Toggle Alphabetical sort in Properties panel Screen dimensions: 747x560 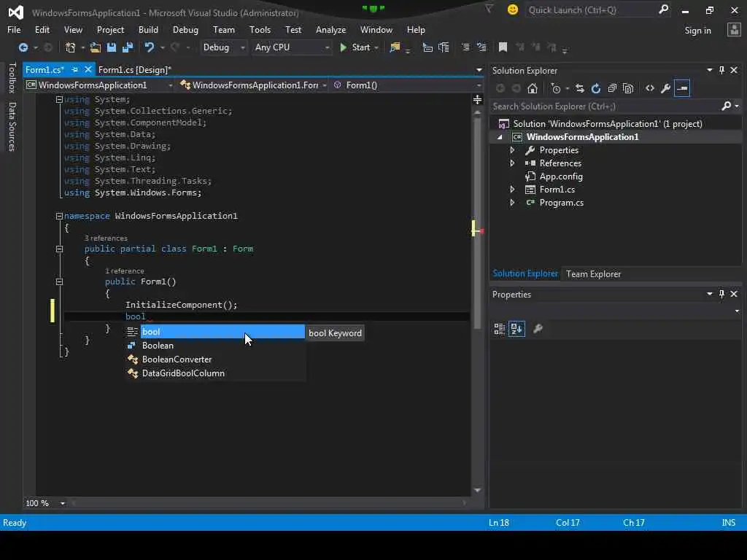[517, 329]
